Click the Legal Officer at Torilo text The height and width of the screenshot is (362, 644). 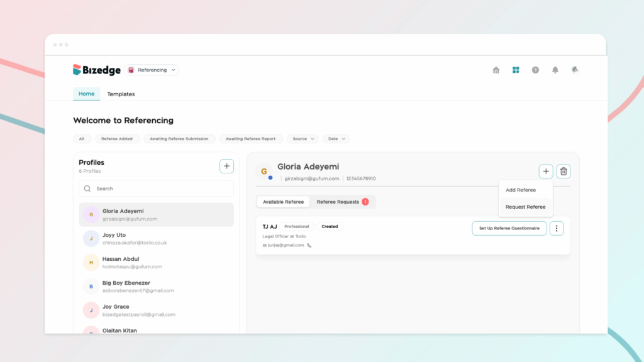pyautogui.click(x=284, y=236)
